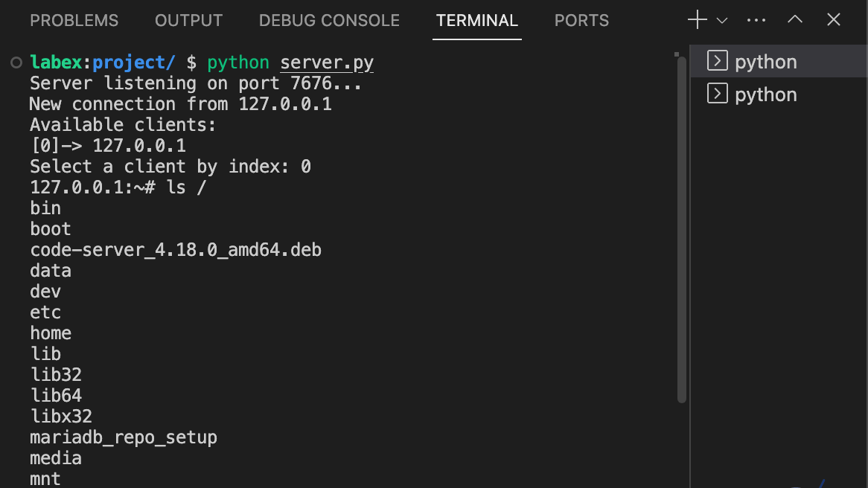Switch to the PROBLEMS tab
Image resolution: width=868 pixels, height=488 pixels.
74,21
